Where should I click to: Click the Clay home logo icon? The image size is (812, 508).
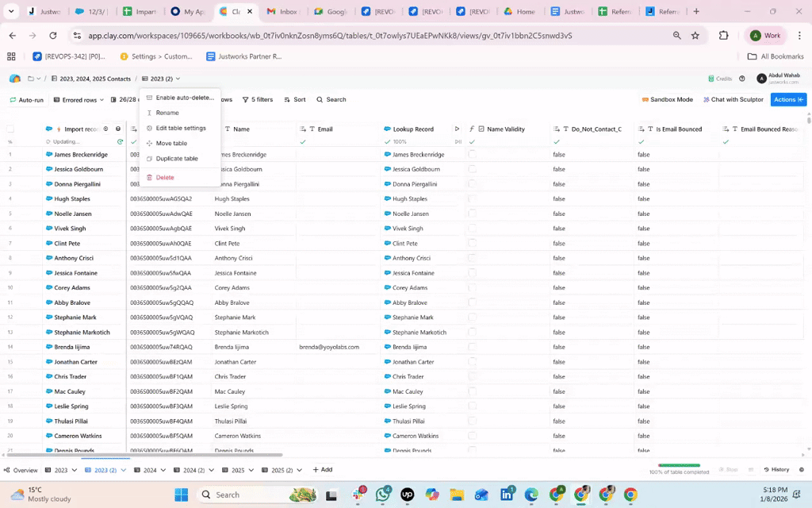point(14,79)
